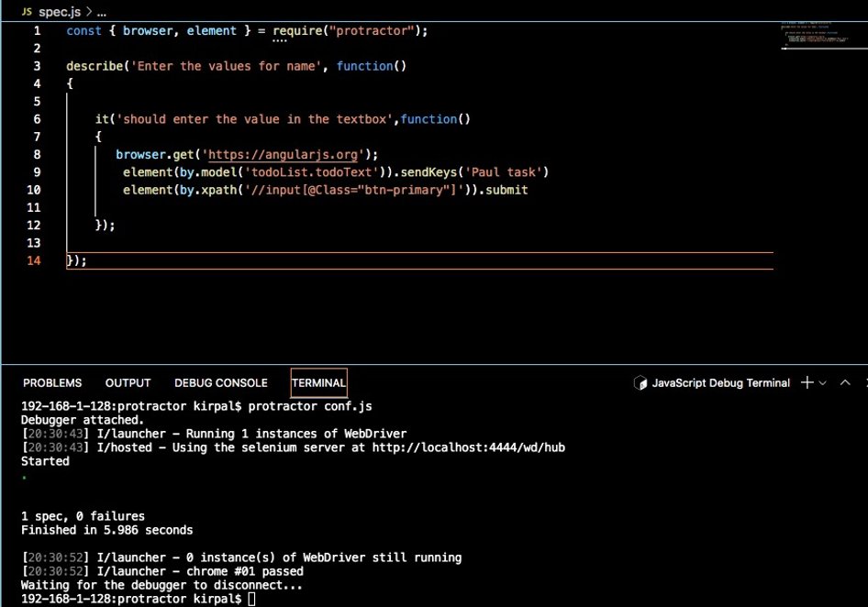Expand the breadcrumb ellipsis after spec.js
Image resolution: width=868 pixels, height=607 pixels.
tap(101, 13)
